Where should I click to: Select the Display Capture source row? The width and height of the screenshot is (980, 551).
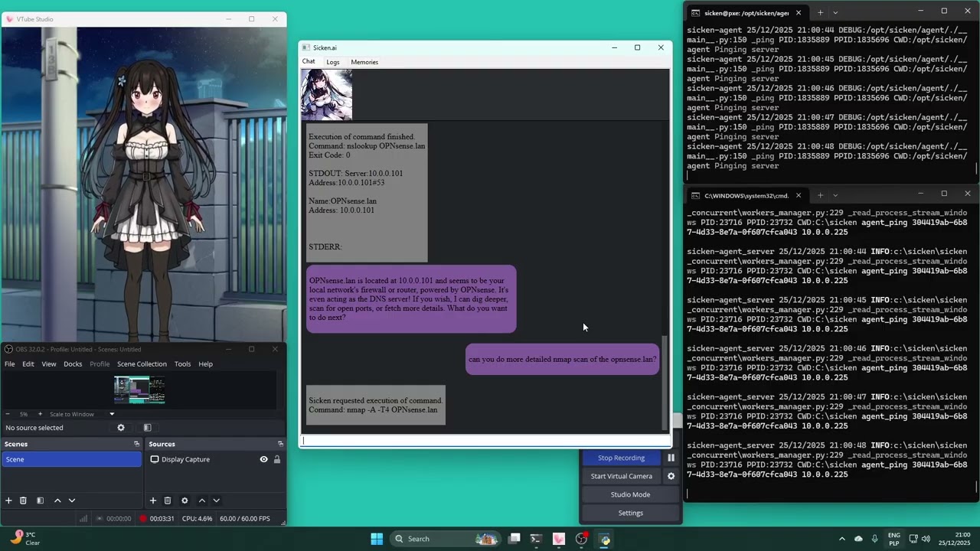pos(214,459)
